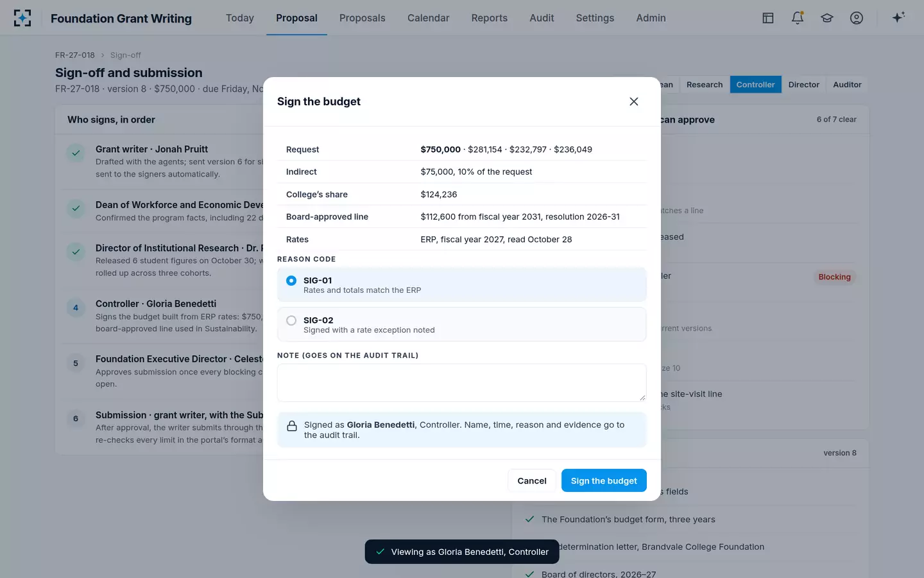Viewport: 924px width, 578px height.
Task: Click the Grant writer completed checkmark
Action: point(76,153)
